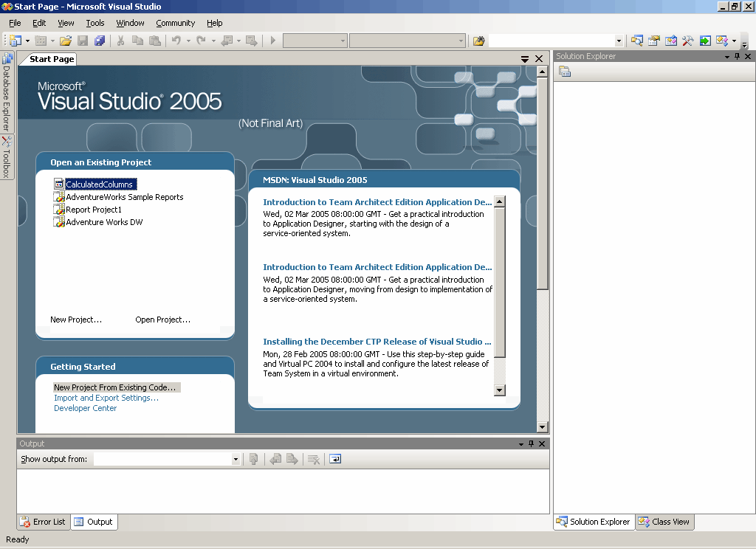This screenshot has height=549, width=756.
Task: Toggle auto-hide pin on the Output panel
Action: point(531,443)
